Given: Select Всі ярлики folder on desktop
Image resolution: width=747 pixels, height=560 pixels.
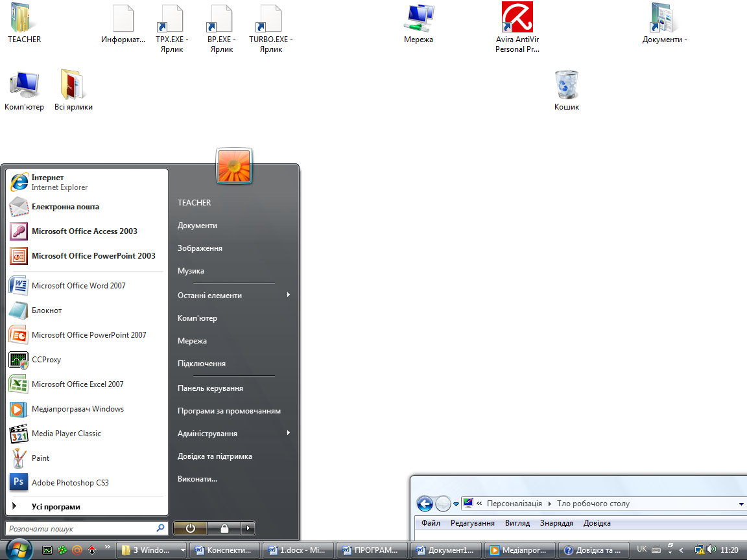Looking at the screenshot, I should (x=73, y=91).
